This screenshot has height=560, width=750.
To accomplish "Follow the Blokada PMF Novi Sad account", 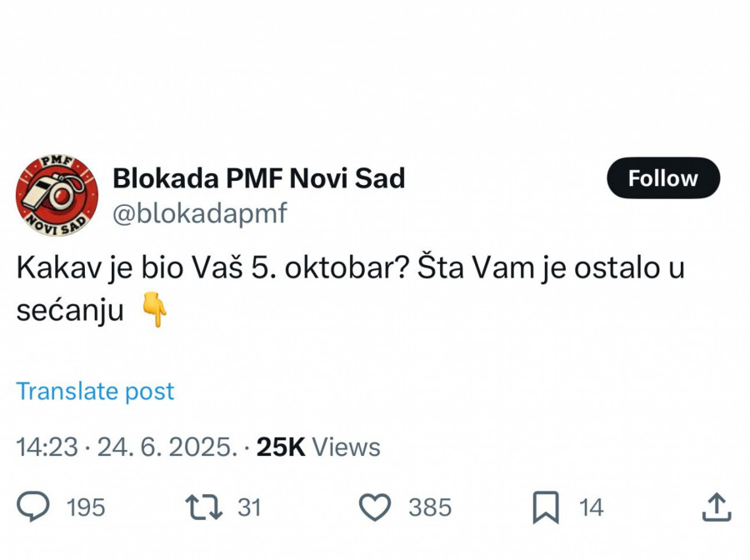I will (x=662, y=177).
